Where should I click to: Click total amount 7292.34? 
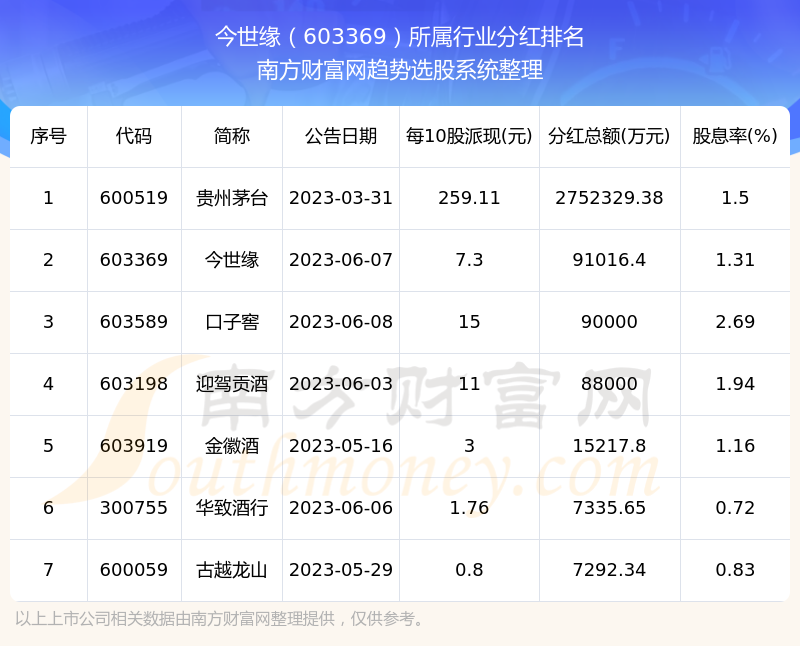pos(609,570)
